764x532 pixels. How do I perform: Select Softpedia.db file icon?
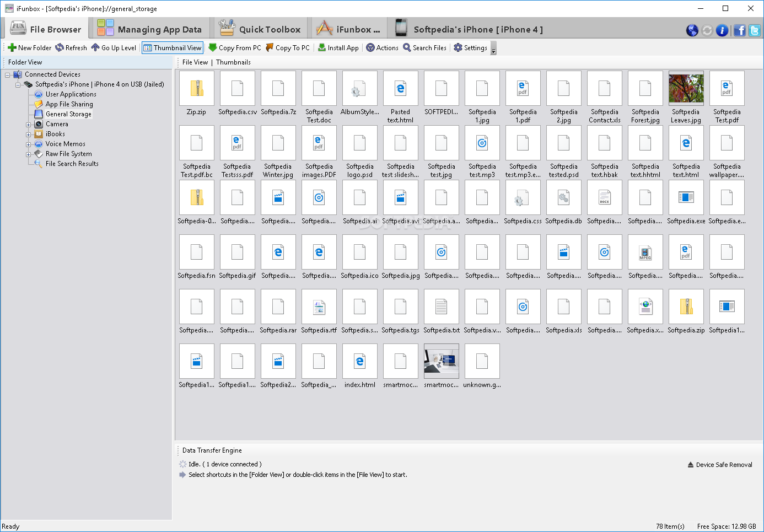coord(564,197)
